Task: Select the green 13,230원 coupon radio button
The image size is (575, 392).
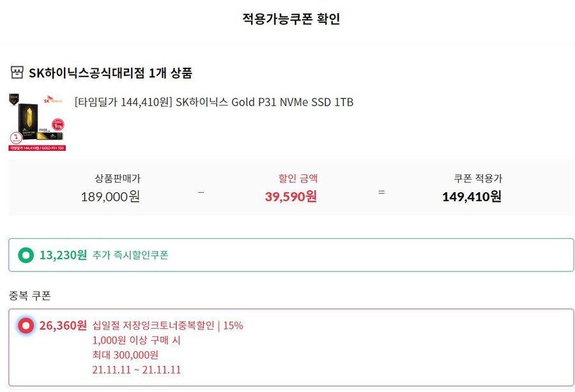Action: point(26,255)
